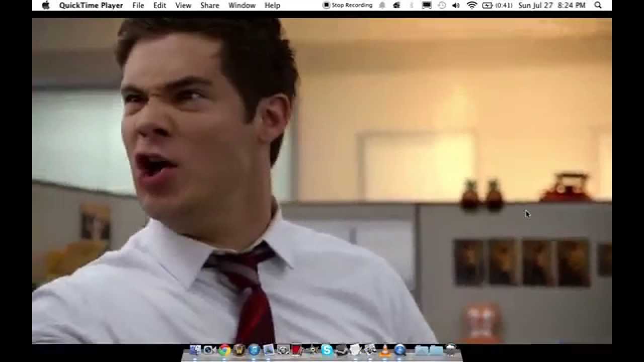Screen dimensions: 644x362
Task: Click the notification bell status icon
Action: pos(382,5)
